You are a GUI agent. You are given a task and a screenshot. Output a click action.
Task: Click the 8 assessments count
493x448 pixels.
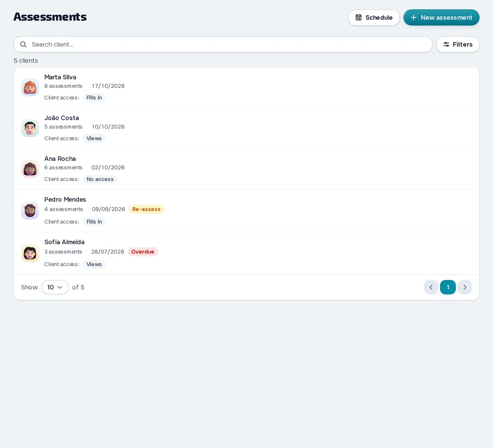(63, 86)
